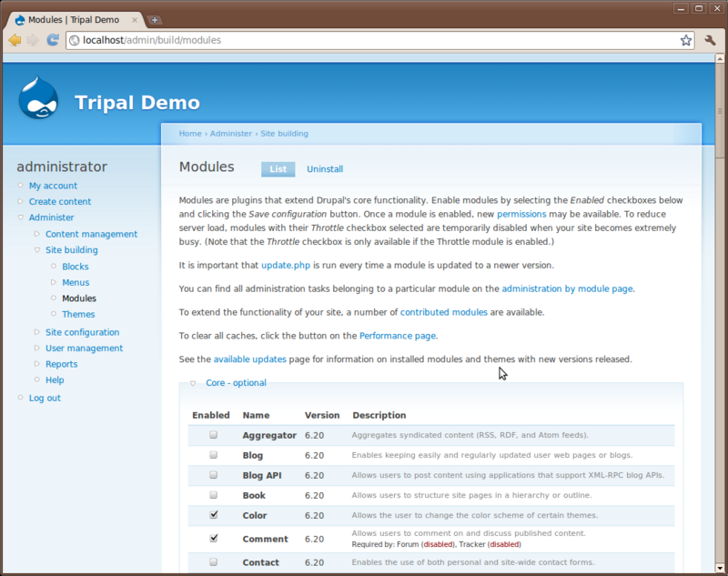Click the Aggregator module name
Image resolution: width=728 pixels, height=576 pixels.
tap(269, 435)
